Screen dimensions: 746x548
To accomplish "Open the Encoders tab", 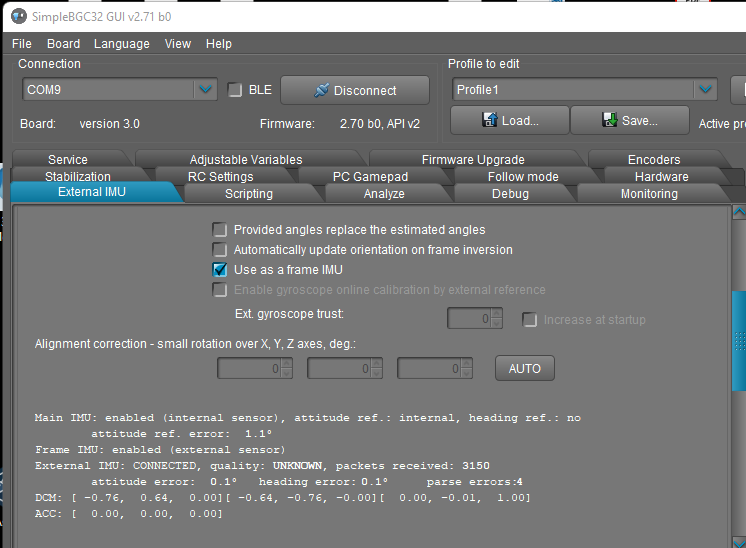I will point(654,159).
